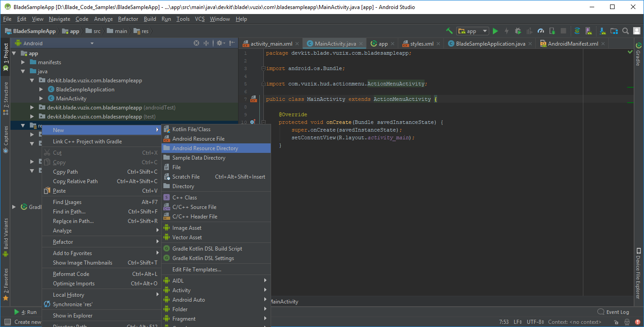
Task: Close the MainActivity.java tab
Action: pyautogui.click(x=360, y=44)
